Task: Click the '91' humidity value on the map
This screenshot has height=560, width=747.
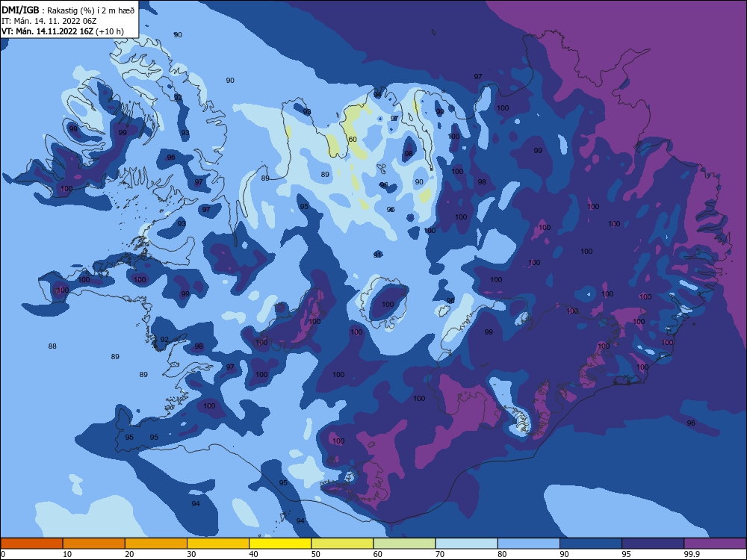Action: click(x=378, y=255)
